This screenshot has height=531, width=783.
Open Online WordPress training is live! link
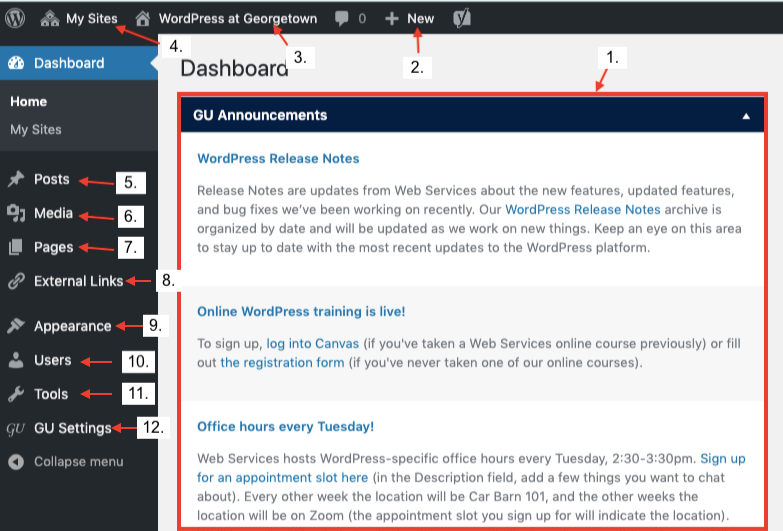point(301,312)
